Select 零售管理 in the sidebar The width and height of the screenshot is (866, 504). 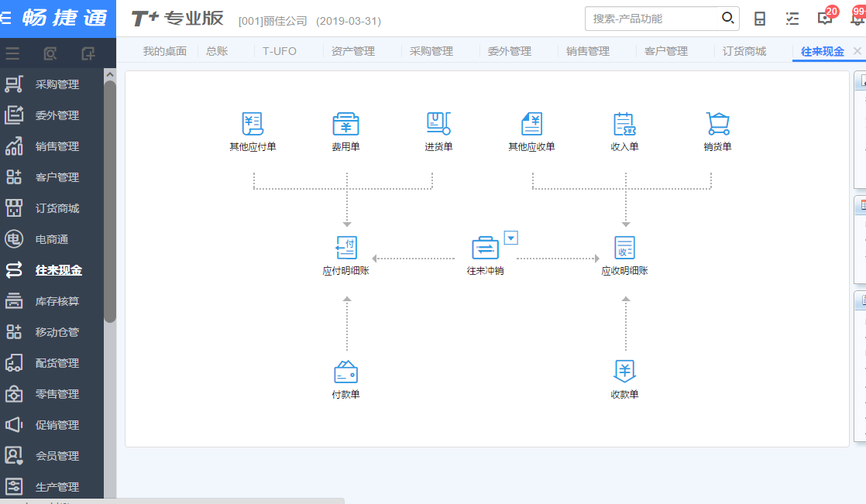click(52, 393)
